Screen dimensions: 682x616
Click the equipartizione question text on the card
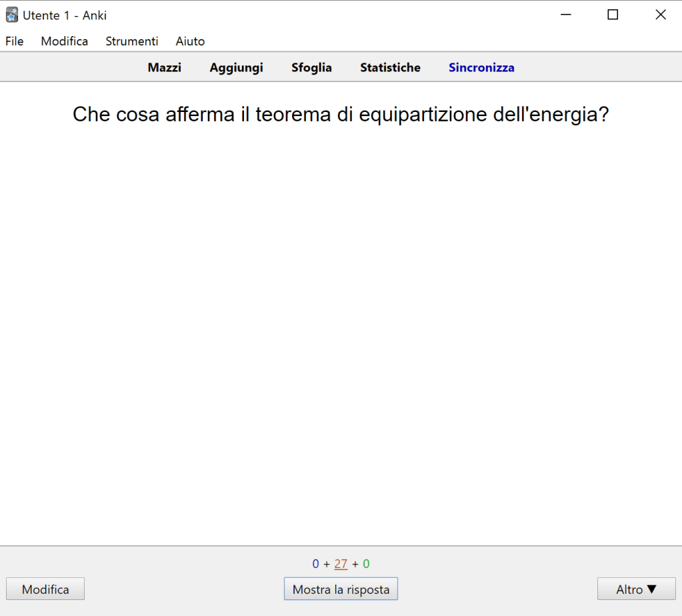click(x=341, y=115)
